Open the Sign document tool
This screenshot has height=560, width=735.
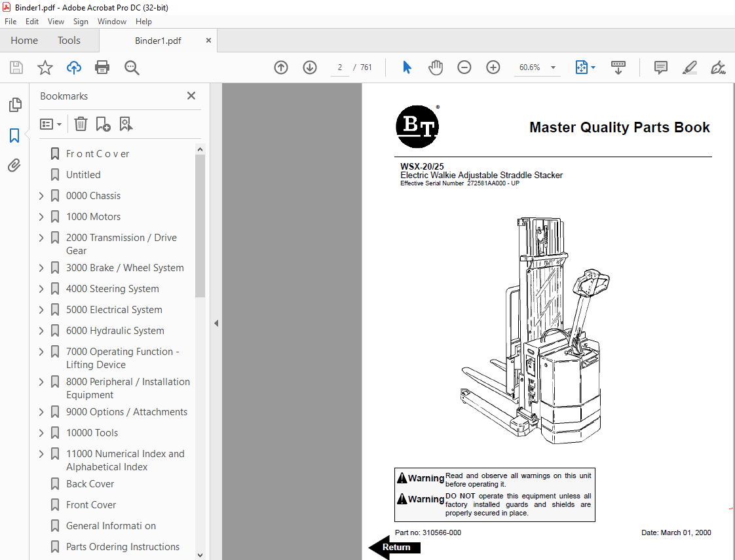[718, 67]
